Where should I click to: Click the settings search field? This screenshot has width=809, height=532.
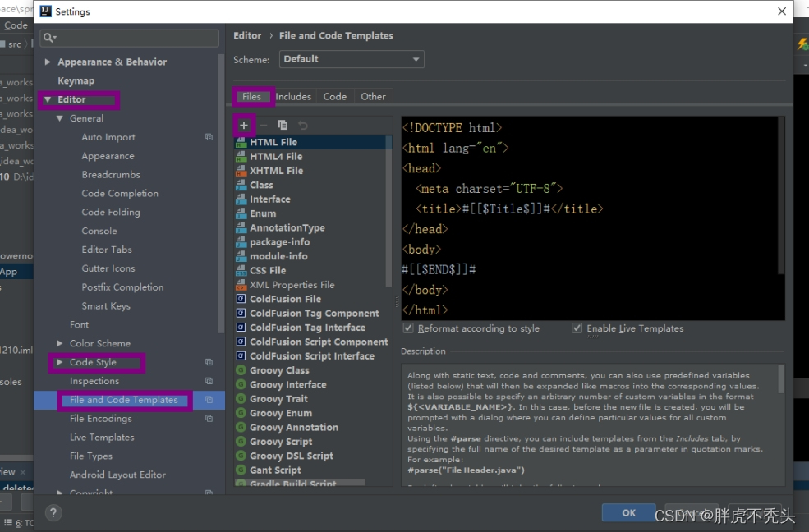click(130, 38)
